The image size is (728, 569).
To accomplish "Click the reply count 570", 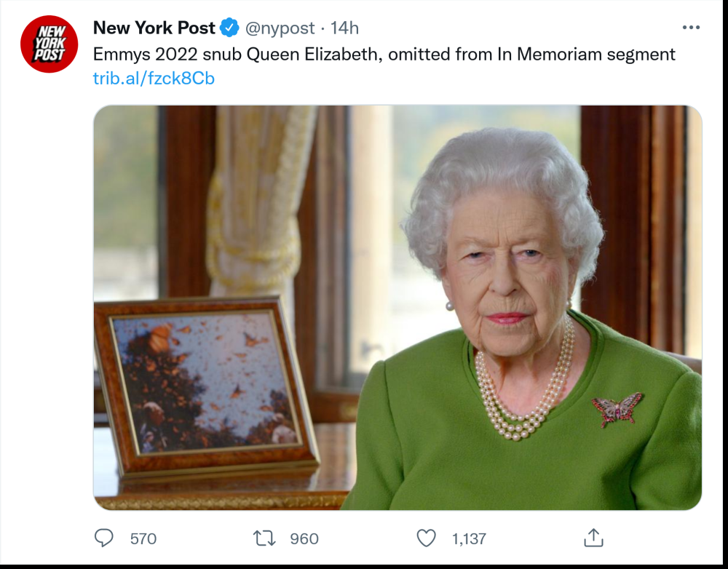I will click(x=143, y=538).
